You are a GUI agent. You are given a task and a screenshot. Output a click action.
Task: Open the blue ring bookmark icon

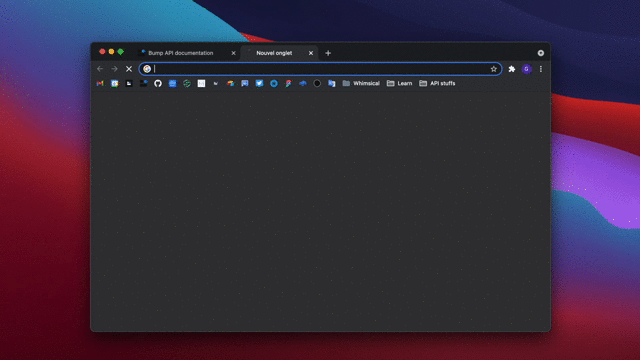pyautogui.click(x=274, y=83)
